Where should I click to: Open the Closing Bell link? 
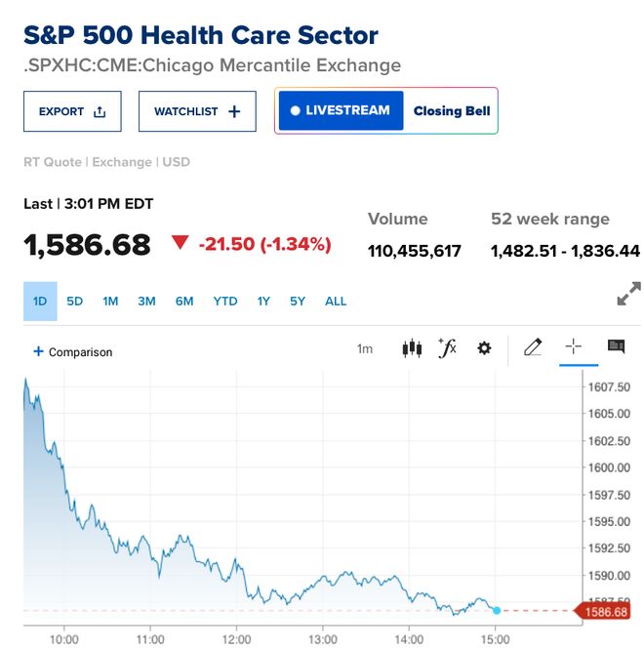[x=452, y=110]
